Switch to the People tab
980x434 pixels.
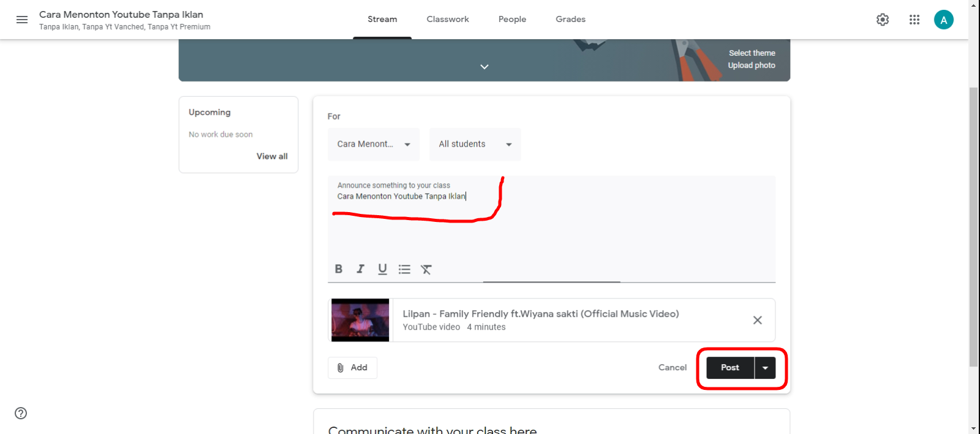512,20
